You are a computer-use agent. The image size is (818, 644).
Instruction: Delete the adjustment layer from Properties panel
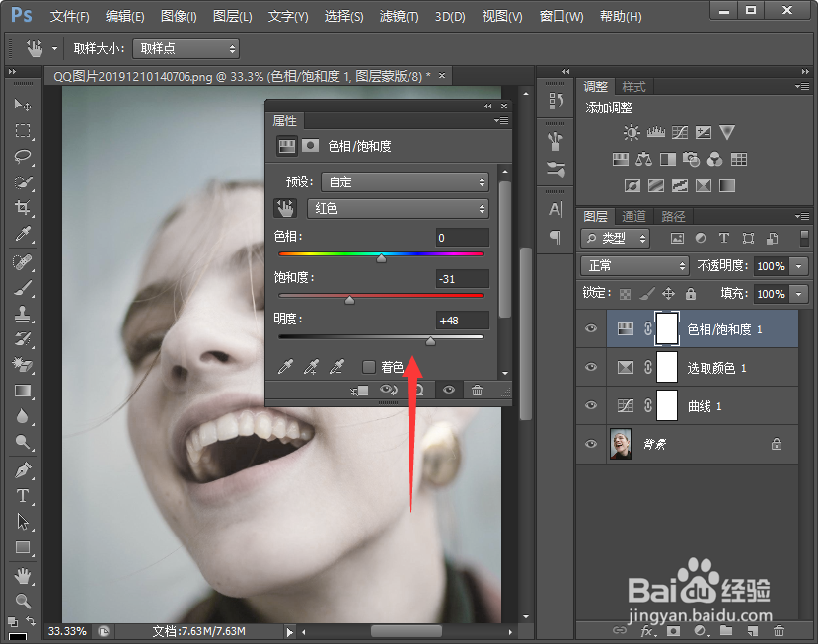[477, 391]
